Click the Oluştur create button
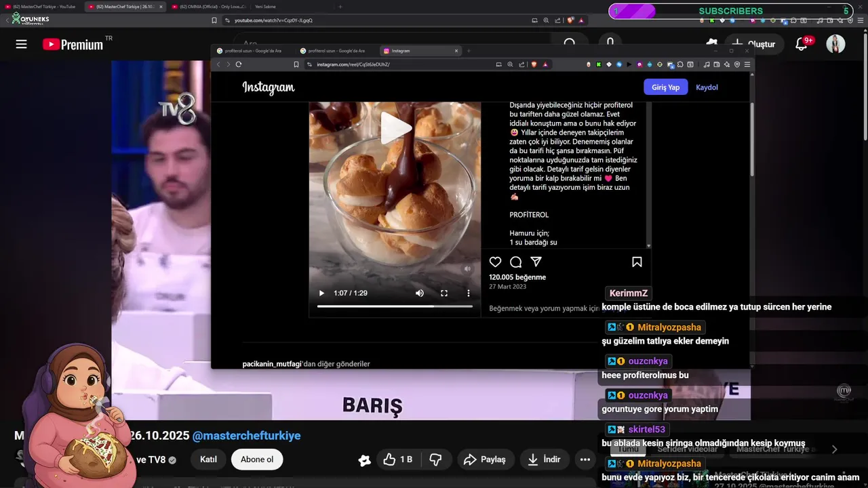The height and width of the screenshot is (488, 868). [x=753, y=44]
